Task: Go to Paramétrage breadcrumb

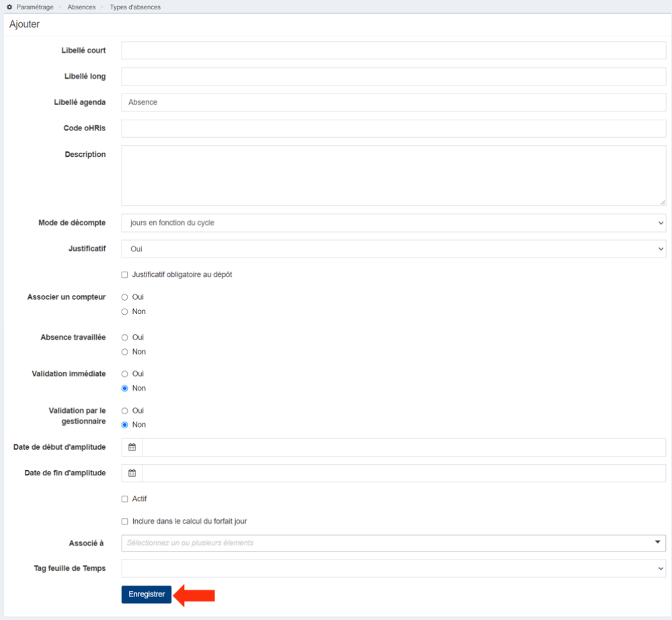Action: click(35, 7)
